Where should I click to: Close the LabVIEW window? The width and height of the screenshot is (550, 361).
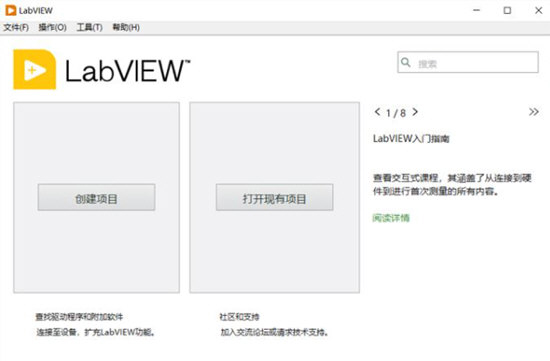click(538, 11)
